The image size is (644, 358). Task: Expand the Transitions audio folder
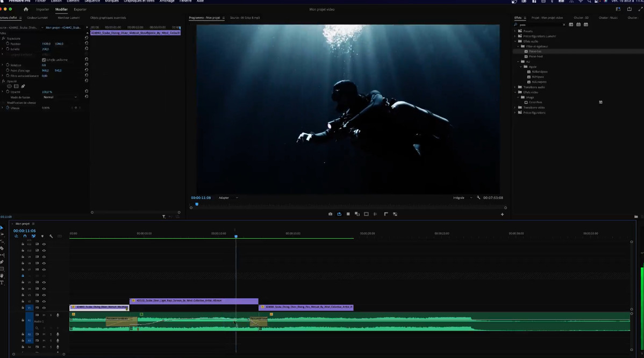tap(515, 87)
